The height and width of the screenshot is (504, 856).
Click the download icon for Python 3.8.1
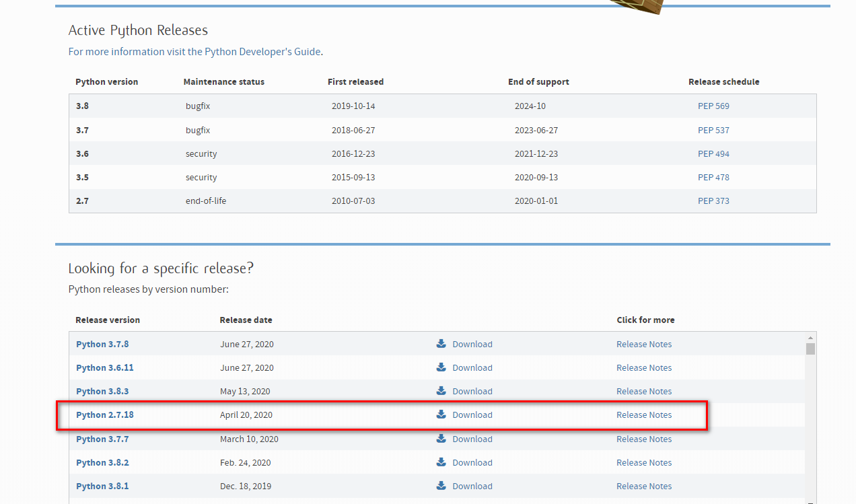[x=441, y=485]
